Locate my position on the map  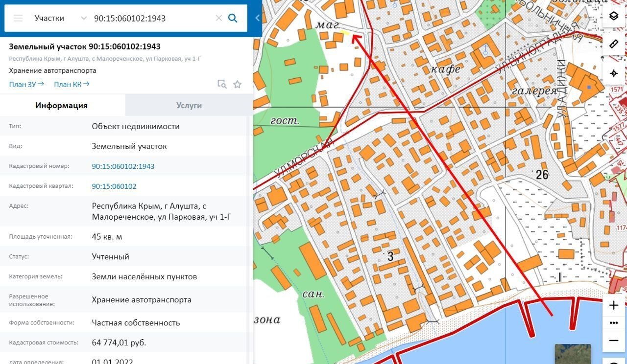click(x=614, y=73)
